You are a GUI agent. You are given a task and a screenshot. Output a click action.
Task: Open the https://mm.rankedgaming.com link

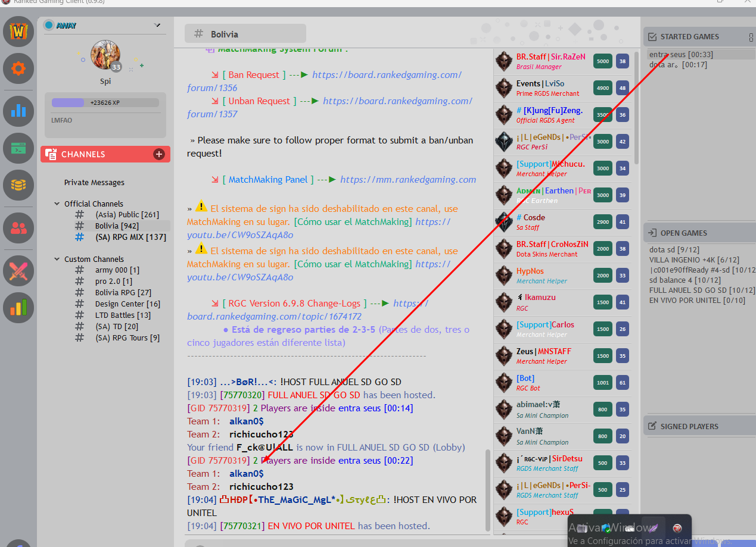(408, 180)
